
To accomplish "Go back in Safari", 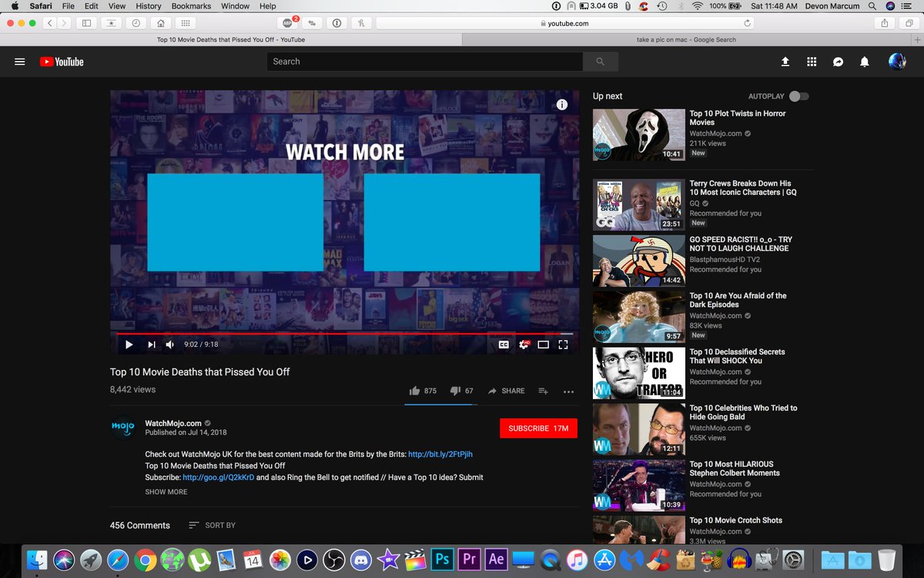I will (49, 23).
